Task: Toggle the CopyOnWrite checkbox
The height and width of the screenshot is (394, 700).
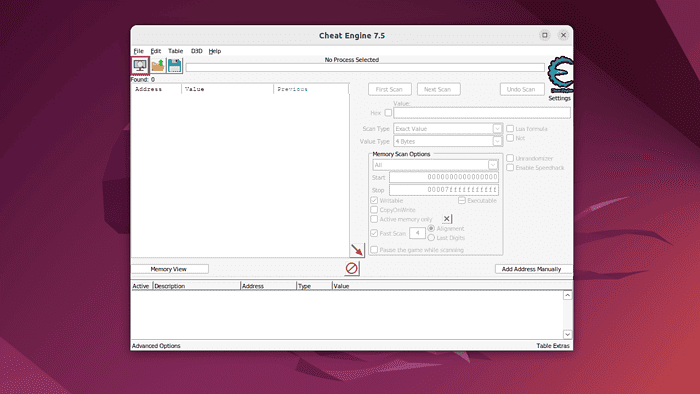Action: tap(374, 210)
